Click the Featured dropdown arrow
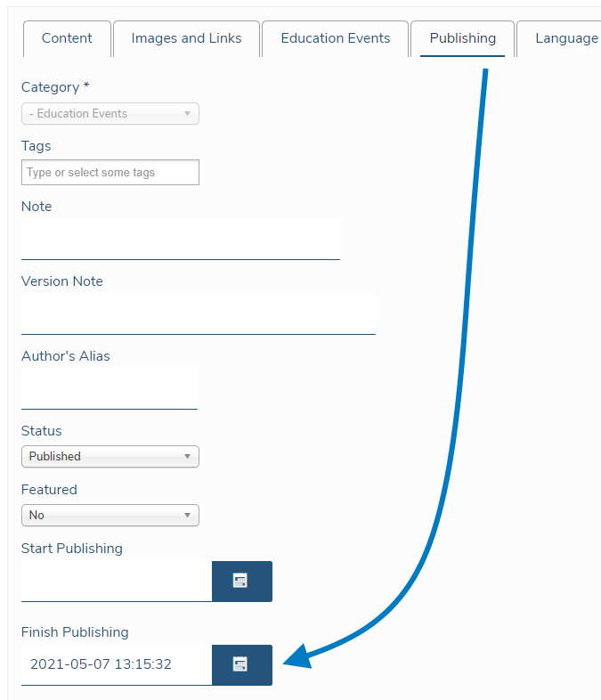 tap(187, 515)
